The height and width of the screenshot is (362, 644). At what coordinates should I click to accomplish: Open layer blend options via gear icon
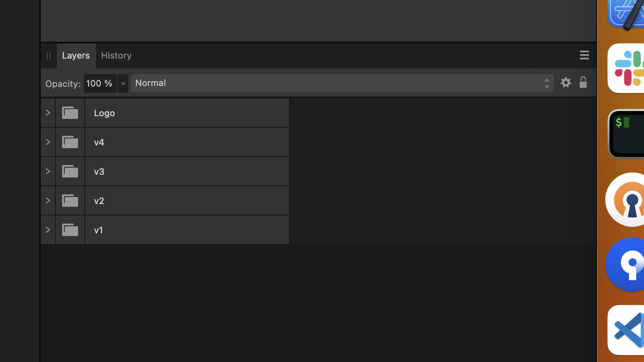tap(565, 83)
